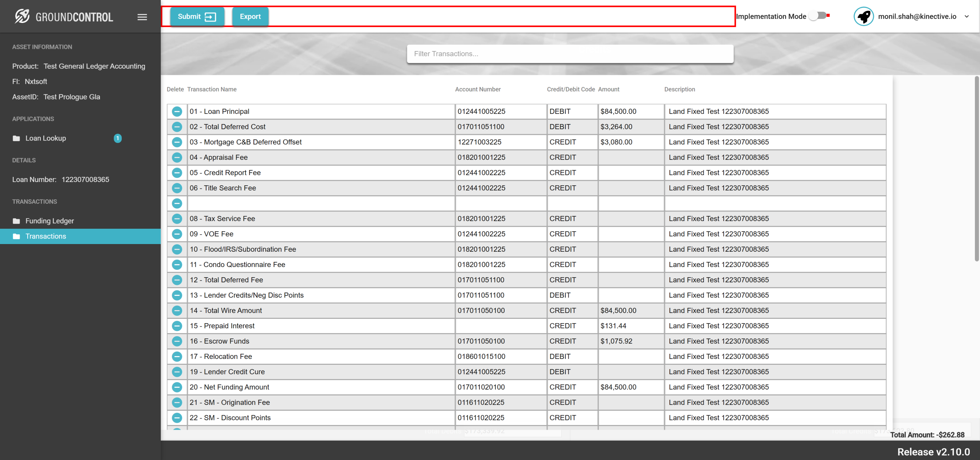Click the hamburger menu icon
The height and width of the screenshot is (460, 980).
tap(142, 17)
